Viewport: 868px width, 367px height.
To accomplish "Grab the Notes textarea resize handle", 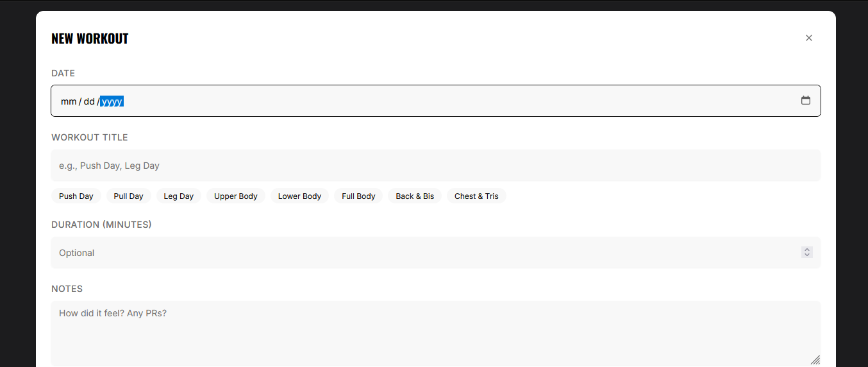I will (x=815, y=361).
